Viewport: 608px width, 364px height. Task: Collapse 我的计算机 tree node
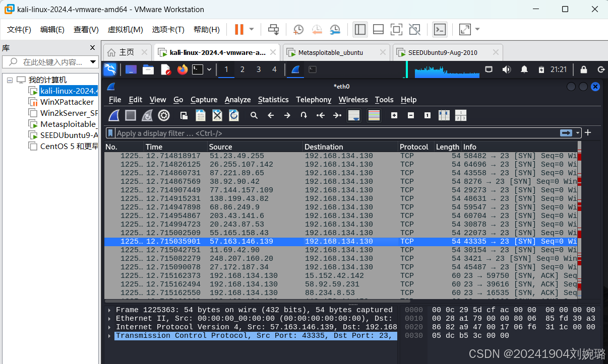(10, 80)
